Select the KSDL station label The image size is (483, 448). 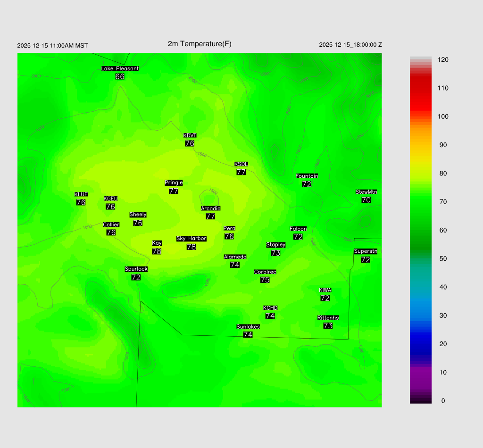coord(241,164)
